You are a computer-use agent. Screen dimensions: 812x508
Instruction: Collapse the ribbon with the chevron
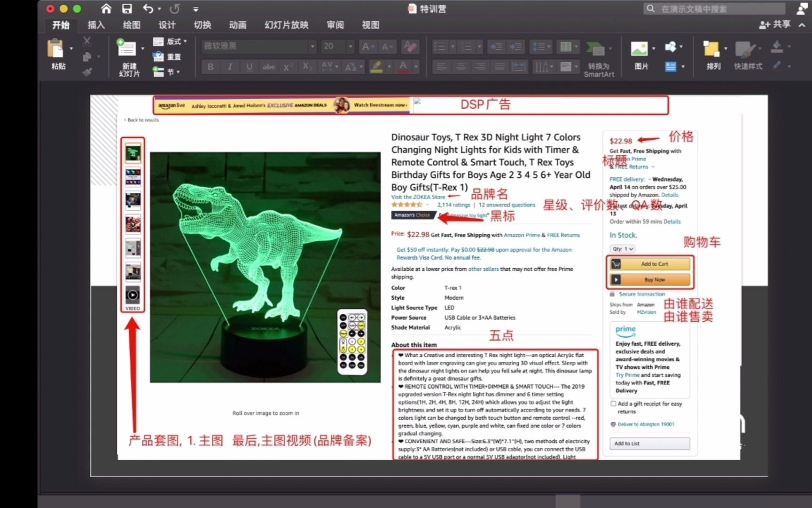pyautogui.click(x=802, y=25)
